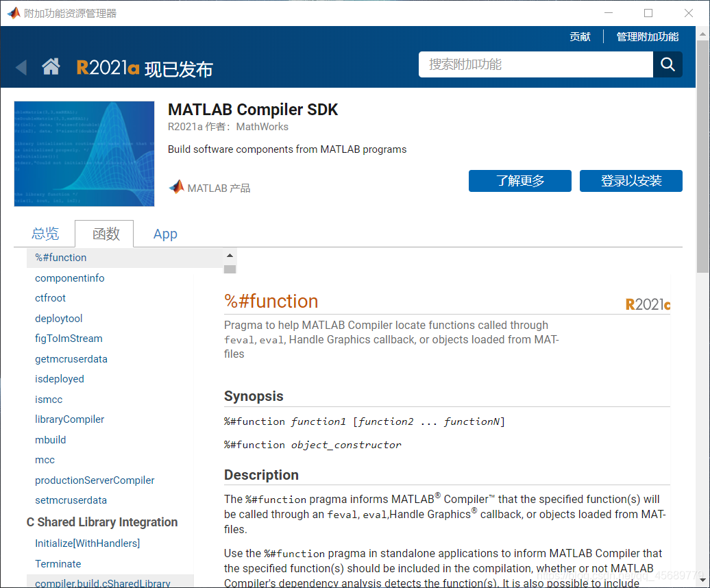Image resolution: width=710 pixels, height=588 pixels.
Task: Click the '%#function object_constructor' synopsis line
Action: 313,445
